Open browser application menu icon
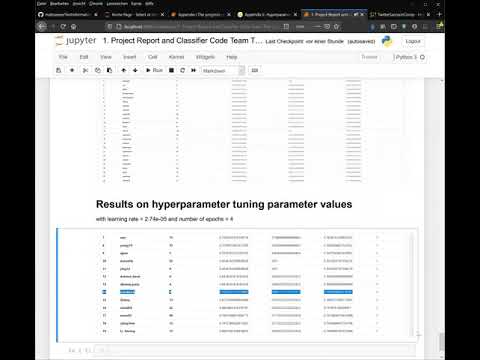480x360 pixels. pos(440,26)
